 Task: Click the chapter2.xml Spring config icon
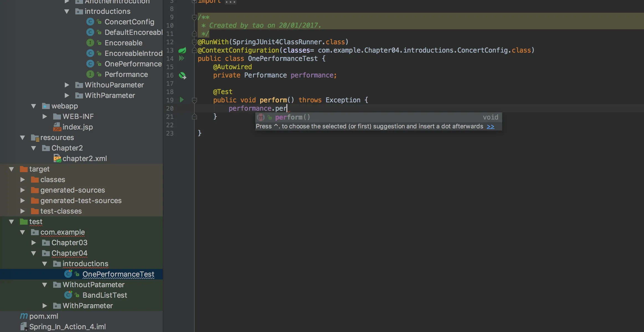point(57,159)
